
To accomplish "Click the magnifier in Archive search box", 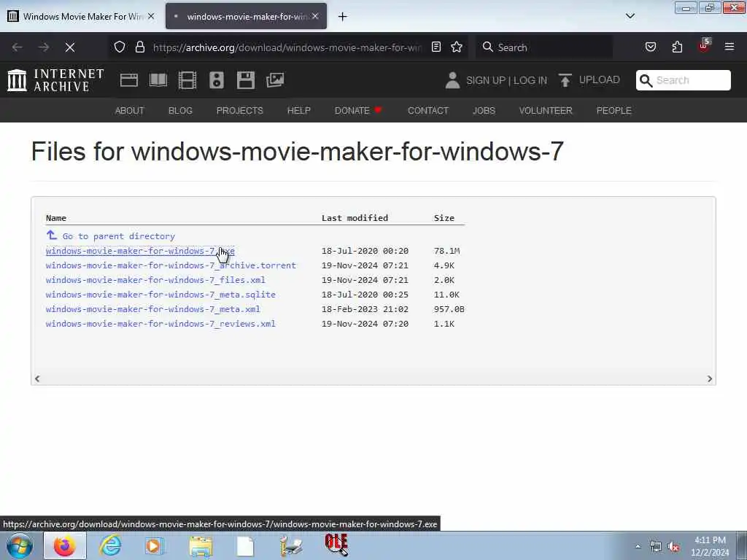I will [x=646, y=80].
